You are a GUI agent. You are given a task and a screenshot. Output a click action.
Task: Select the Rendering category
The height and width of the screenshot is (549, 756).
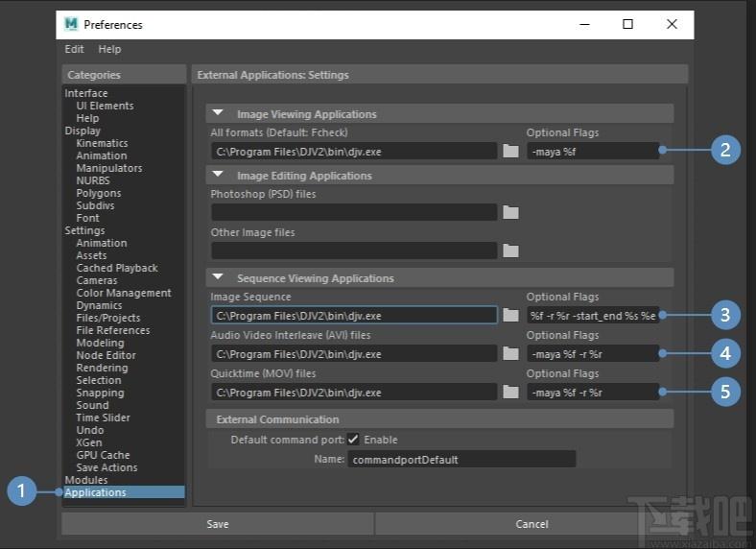tap(102, 368)
